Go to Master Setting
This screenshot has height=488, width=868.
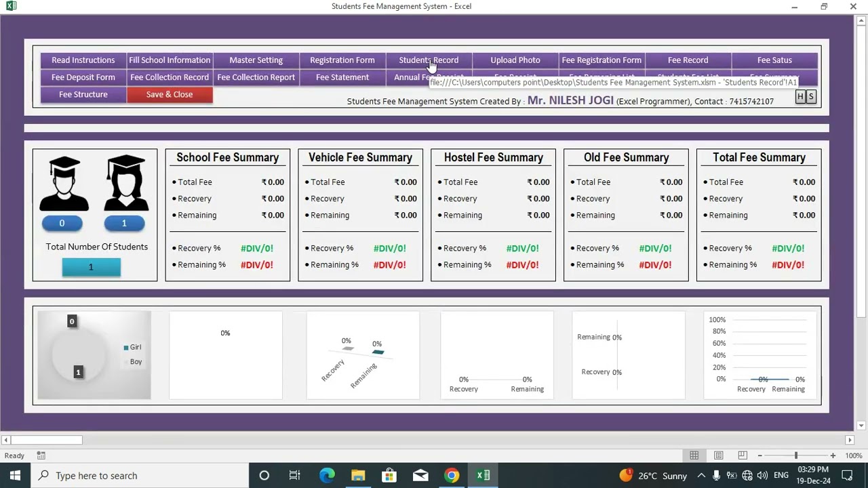click(256, 60)
